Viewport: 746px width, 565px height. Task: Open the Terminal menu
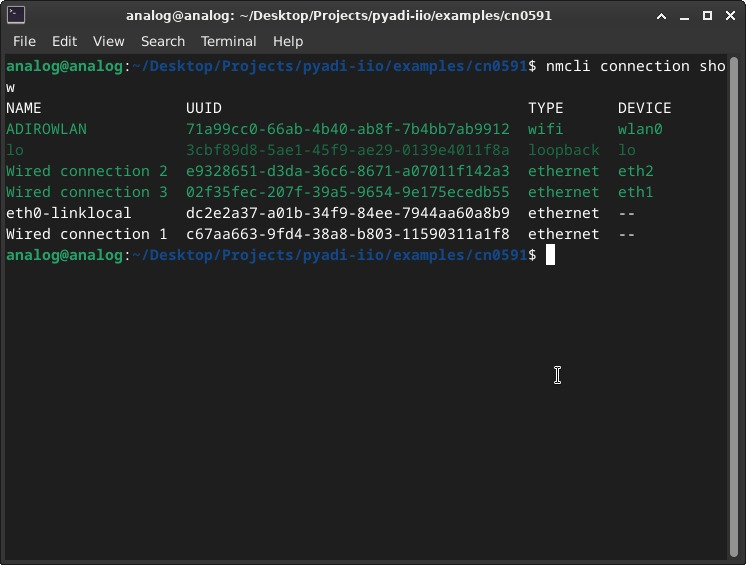(228, 41)
